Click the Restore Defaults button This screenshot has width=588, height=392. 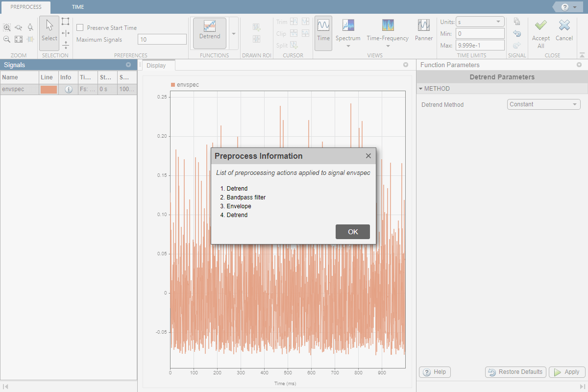tap(515, 372)
